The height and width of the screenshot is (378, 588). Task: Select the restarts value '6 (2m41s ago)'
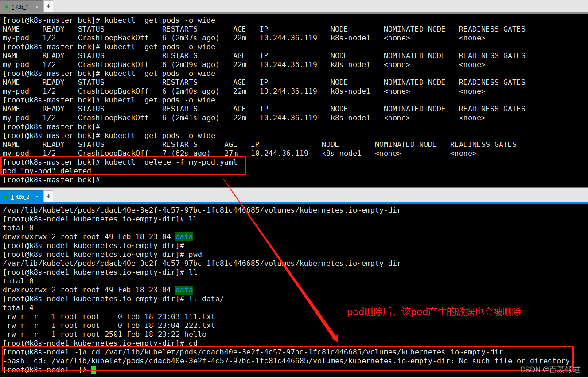[191, 118]
